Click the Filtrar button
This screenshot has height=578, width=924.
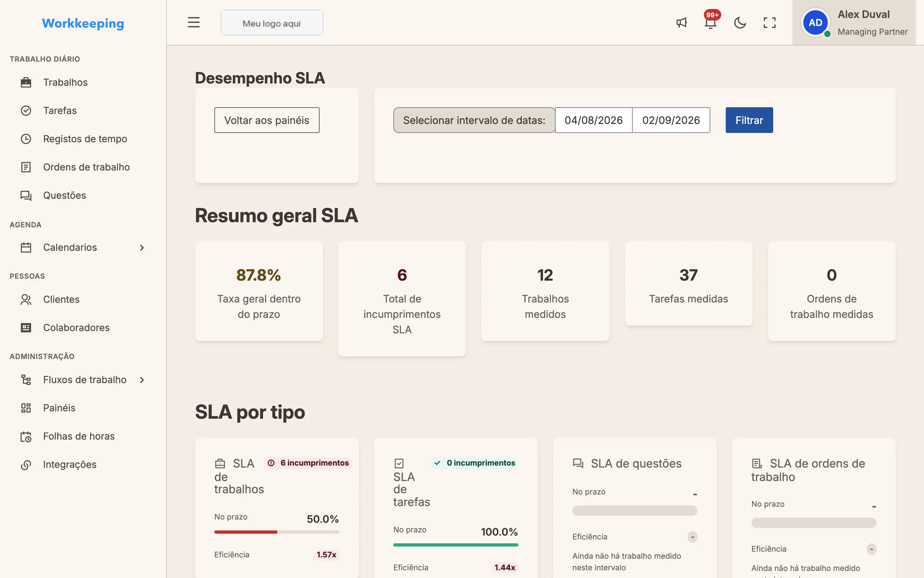[x=749, y=120]
